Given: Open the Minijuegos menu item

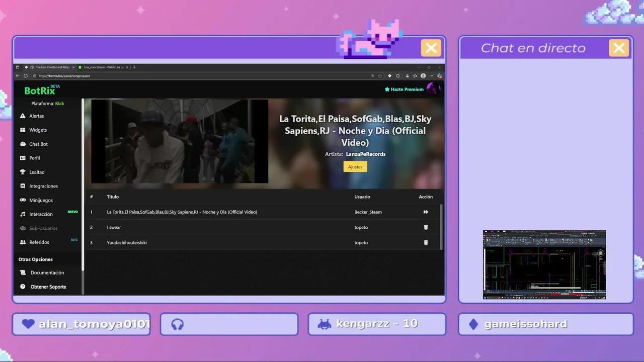Looking at the screenshot, I should pyautogui.click(x=41, y=200).
